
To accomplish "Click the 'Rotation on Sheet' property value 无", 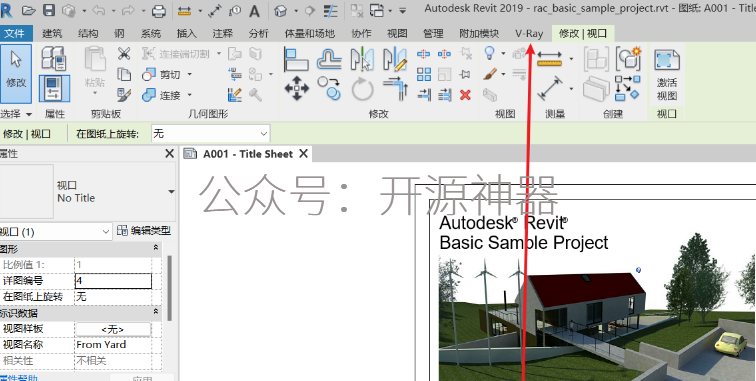I will [x=113, y=297].
